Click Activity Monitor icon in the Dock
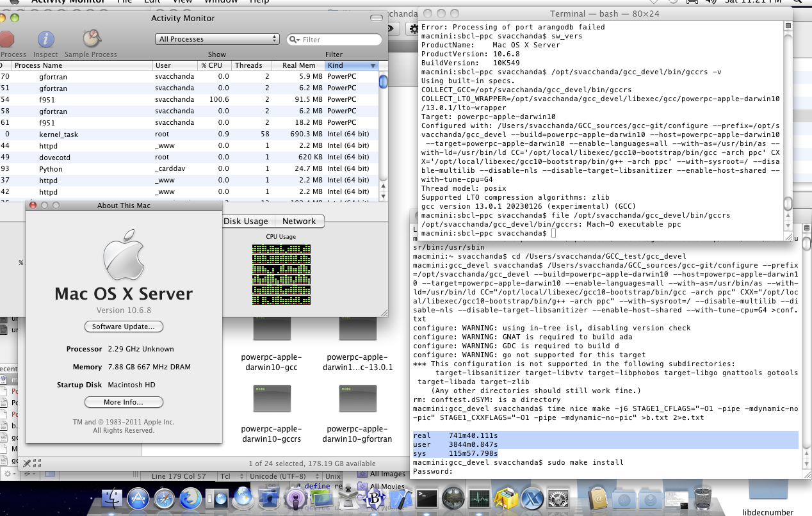The width and height of the screenshot is (812, 516). pyautogui.click(x=479, y=499)
